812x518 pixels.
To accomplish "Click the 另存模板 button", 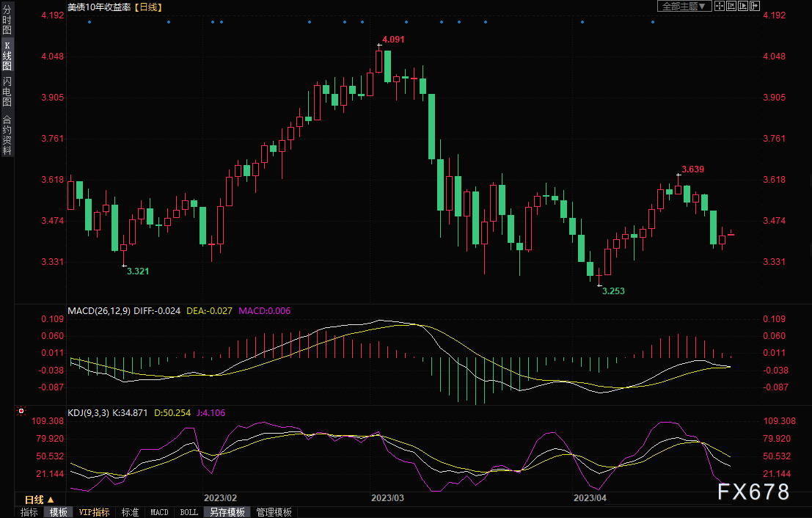I will tap(226, 512).
